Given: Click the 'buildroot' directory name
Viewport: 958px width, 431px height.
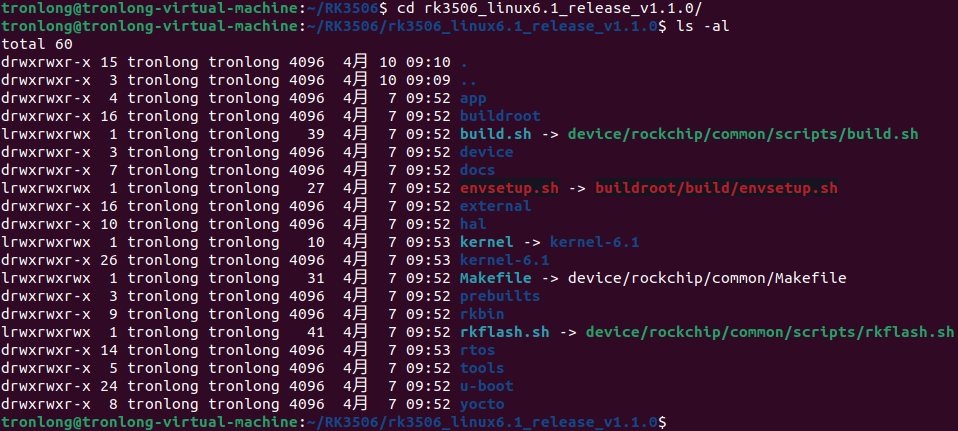Looking at the screenshot, I should click(x=500, y=116).
